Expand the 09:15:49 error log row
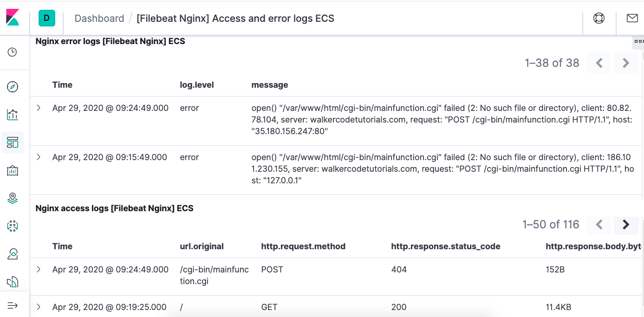 (39, 157)
